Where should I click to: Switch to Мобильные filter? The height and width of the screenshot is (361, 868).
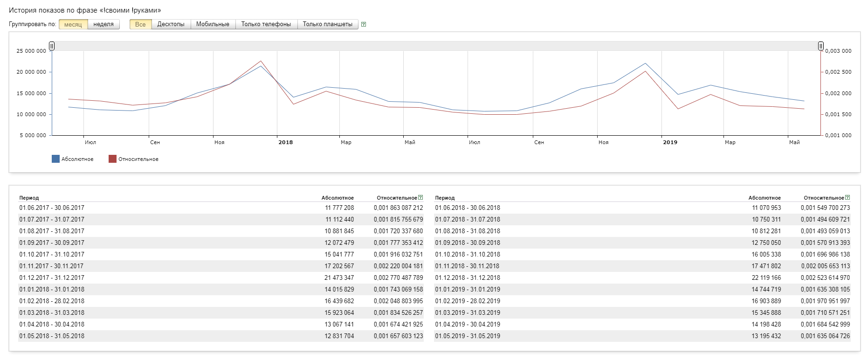click(213, 24)
